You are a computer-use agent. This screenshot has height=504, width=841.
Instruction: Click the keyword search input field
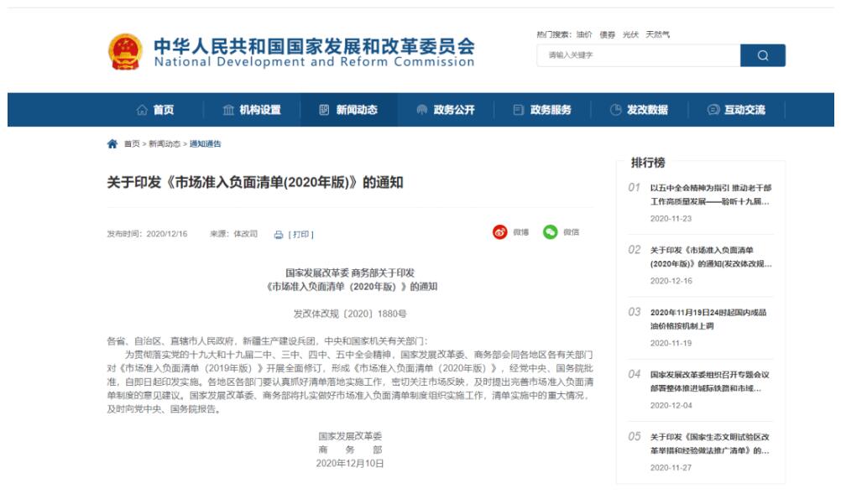tap(638, 55)
